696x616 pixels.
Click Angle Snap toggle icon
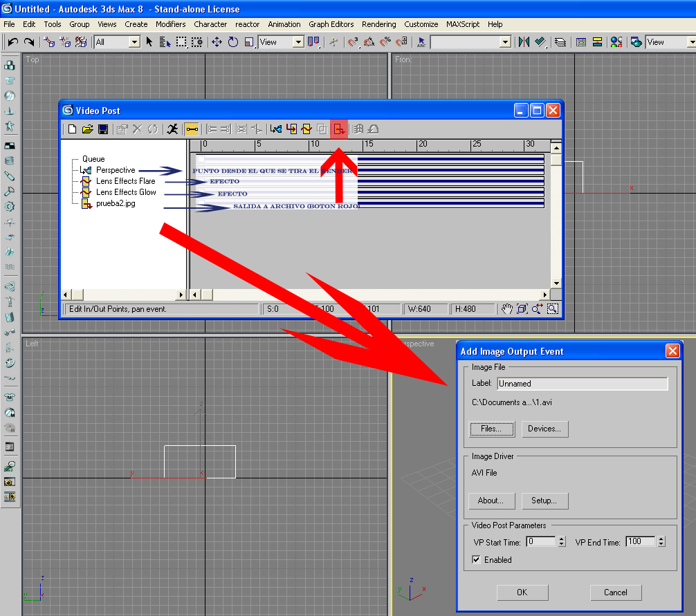click(369, 42)
